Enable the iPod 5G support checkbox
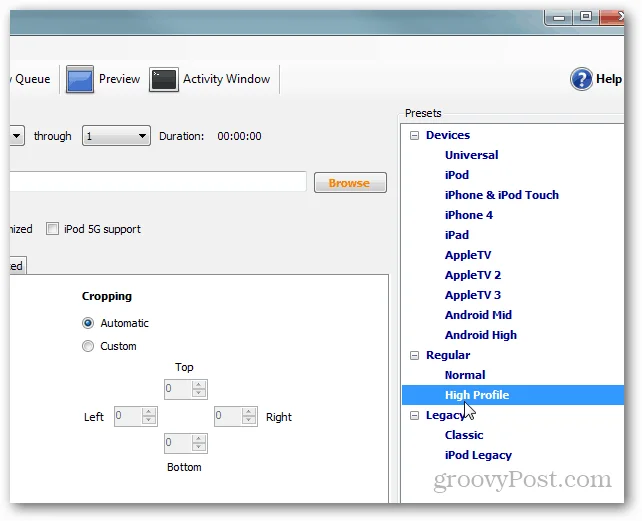The image size is (642, 521). click(x=52, y=229)
